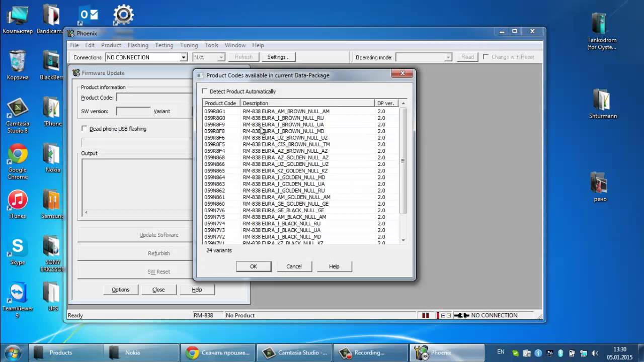Open the SONY ERICSSON desktop folder

tap(51, 254)
